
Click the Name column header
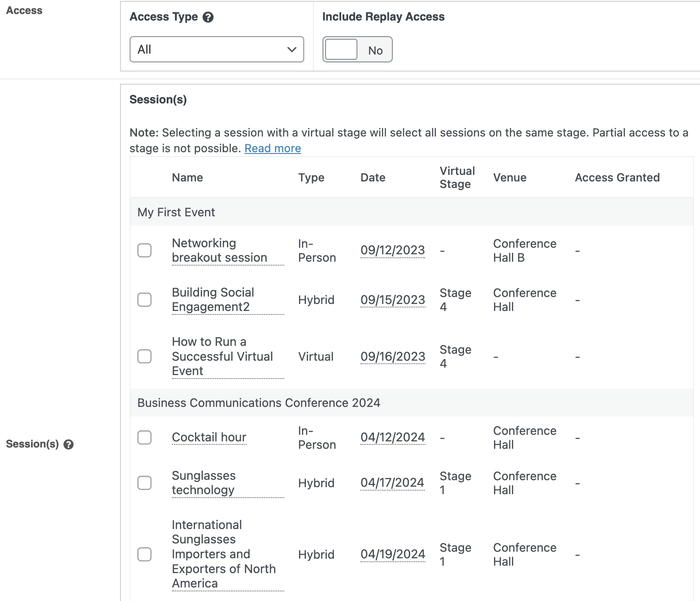[187, 178]
